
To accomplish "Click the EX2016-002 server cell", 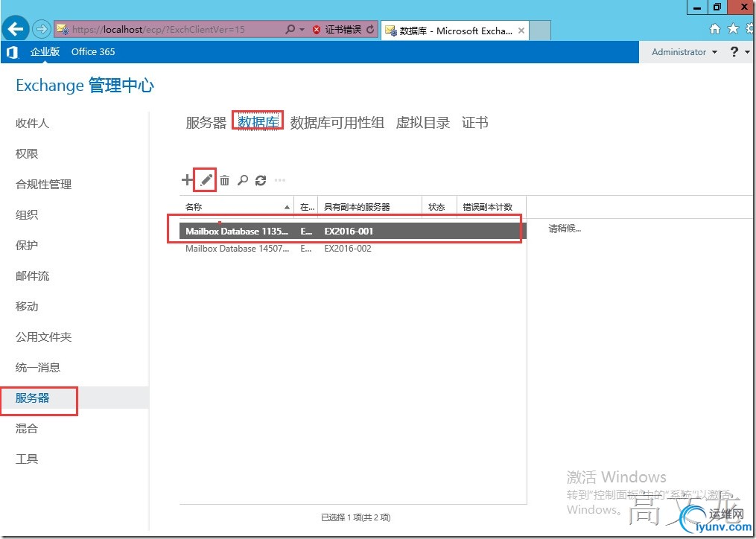I will click(x=348, y=249).
